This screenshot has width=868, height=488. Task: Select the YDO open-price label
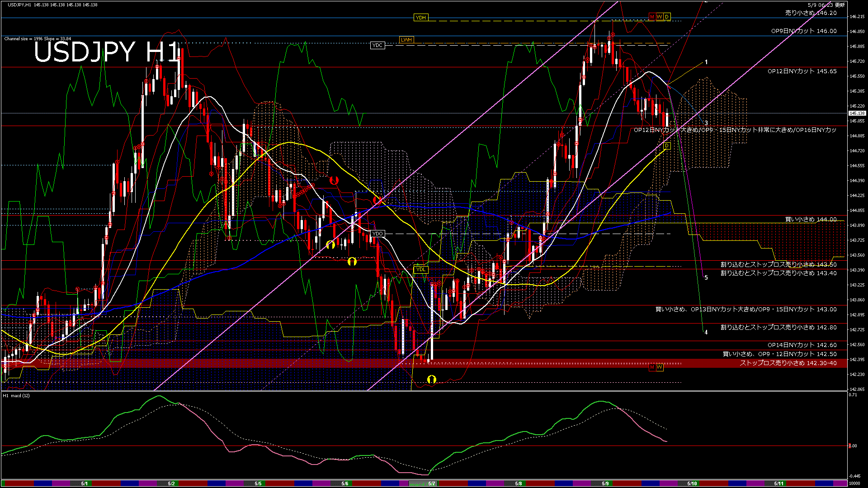pyautogui.click(x=377, y=234)
